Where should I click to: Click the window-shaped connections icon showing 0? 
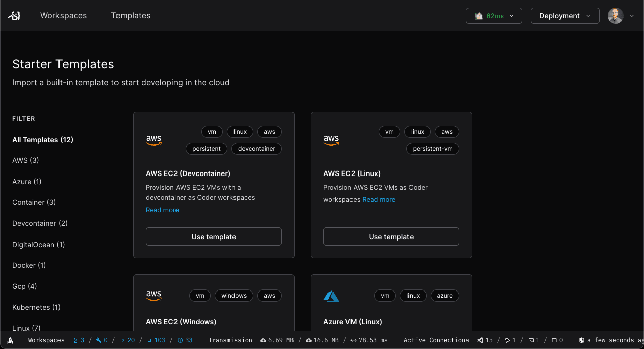(554, 340)
